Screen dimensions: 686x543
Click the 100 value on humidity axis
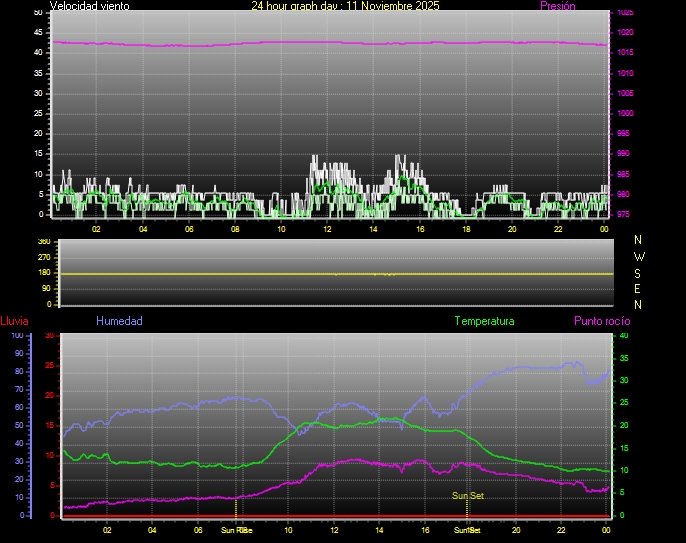coord(16,336)
